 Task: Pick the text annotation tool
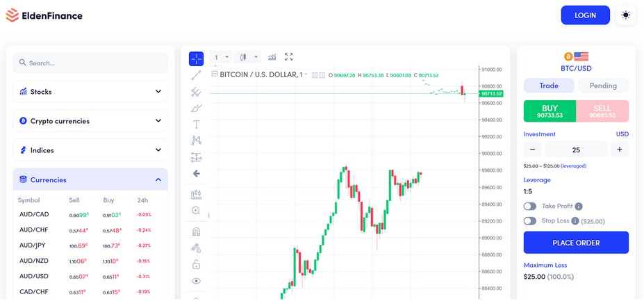pos(197,124)
